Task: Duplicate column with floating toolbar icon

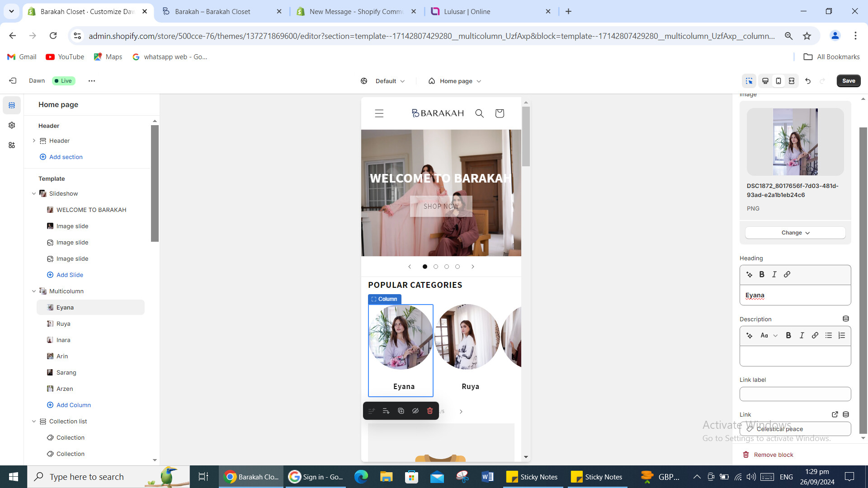Action: coord(401,411)
